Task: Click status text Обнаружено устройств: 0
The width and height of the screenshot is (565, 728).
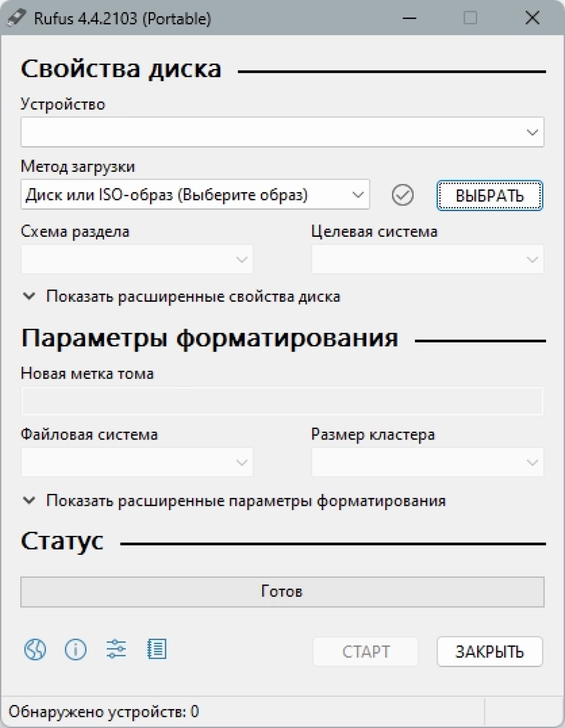Action: (x=104, y=712)
